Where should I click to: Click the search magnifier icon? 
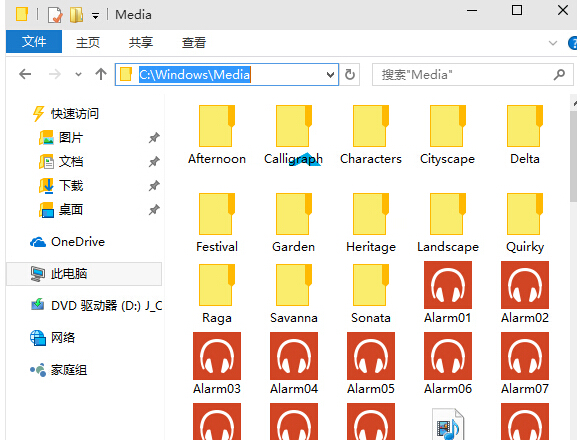pyautogui.click(x=559, y=74)
